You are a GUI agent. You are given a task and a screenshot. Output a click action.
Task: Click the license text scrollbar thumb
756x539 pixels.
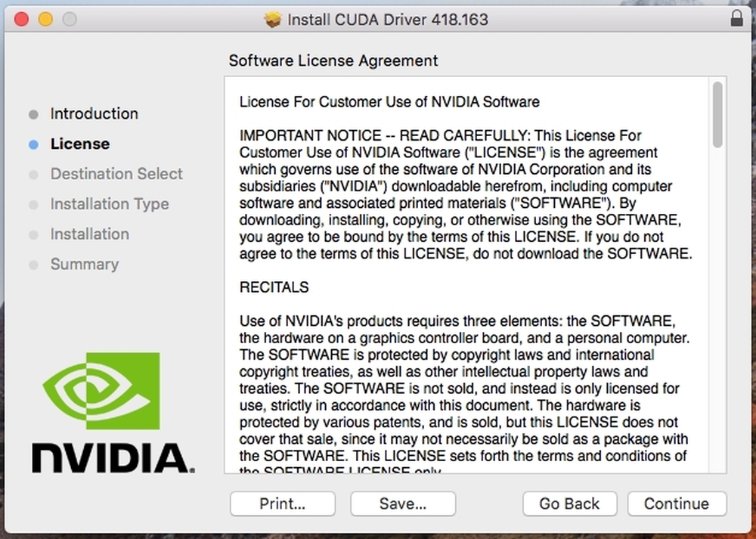click(717, 115)
